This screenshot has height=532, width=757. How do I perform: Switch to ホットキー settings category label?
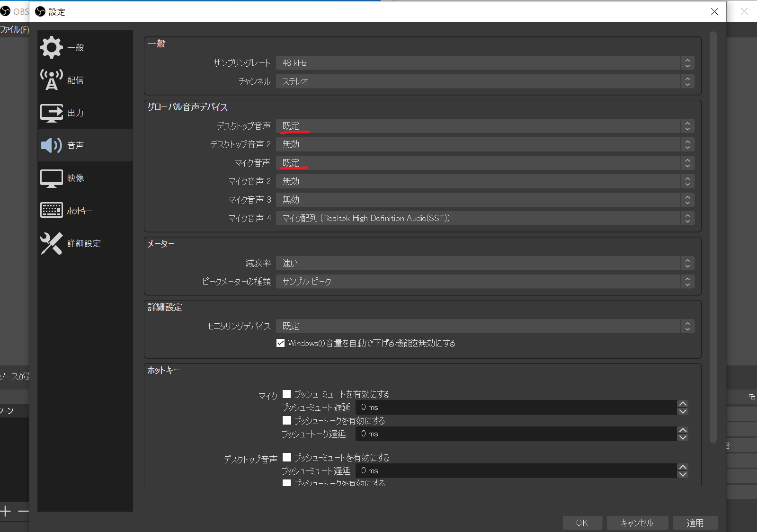pos(80,211)
